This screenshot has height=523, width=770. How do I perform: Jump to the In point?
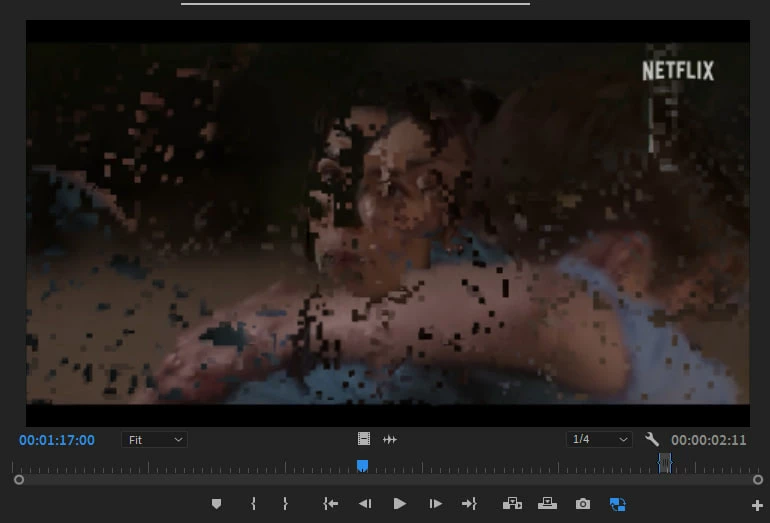point(330,503)
